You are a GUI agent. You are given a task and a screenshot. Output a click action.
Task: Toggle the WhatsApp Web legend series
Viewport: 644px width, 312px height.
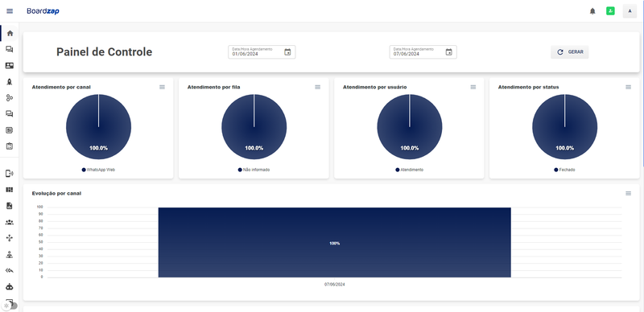98,170
